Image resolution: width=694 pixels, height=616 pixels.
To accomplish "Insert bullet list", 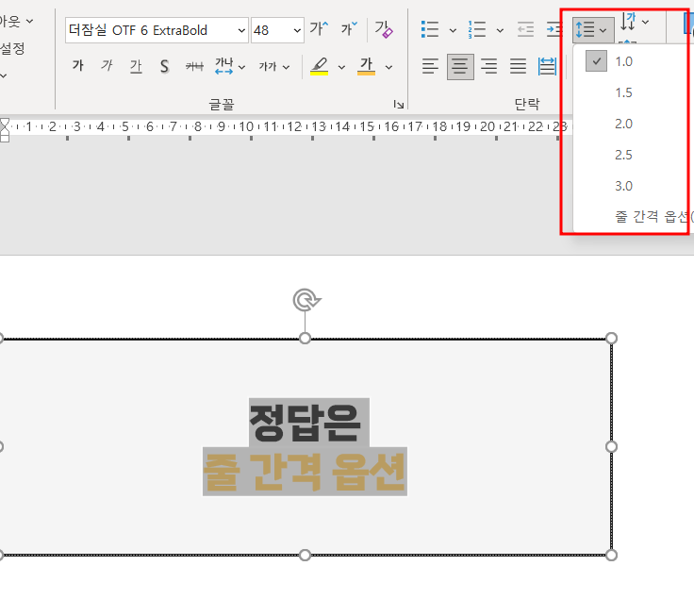I will tap(430, 29).
